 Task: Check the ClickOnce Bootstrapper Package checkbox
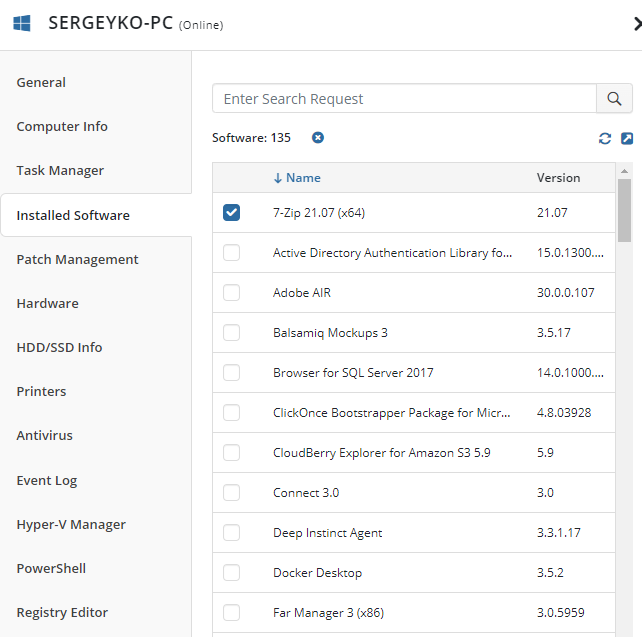[231, 413]
